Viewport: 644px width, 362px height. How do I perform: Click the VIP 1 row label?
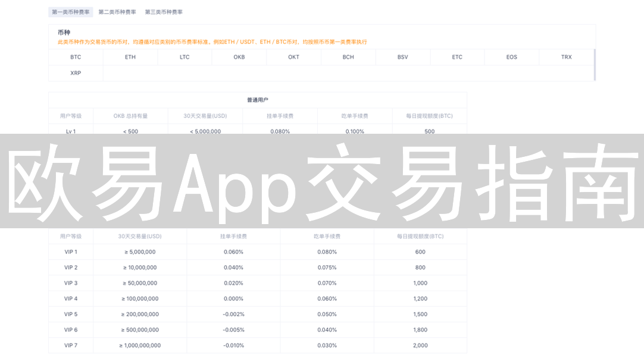pos(71,252)
